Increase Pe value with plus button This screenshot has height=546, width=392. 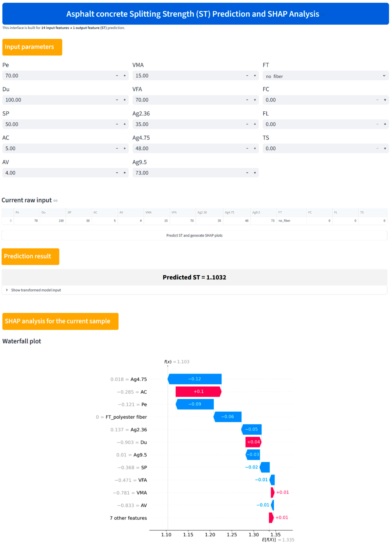(x=125, y=76)
